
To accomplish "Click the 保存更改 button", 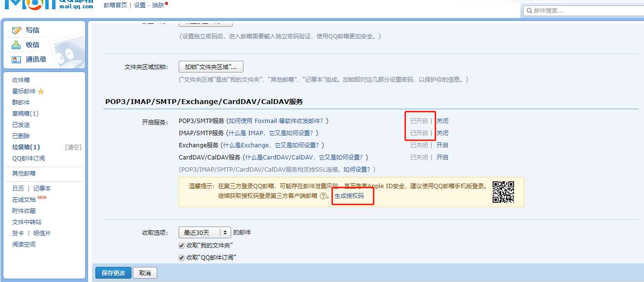I will [x=113, y=273].
